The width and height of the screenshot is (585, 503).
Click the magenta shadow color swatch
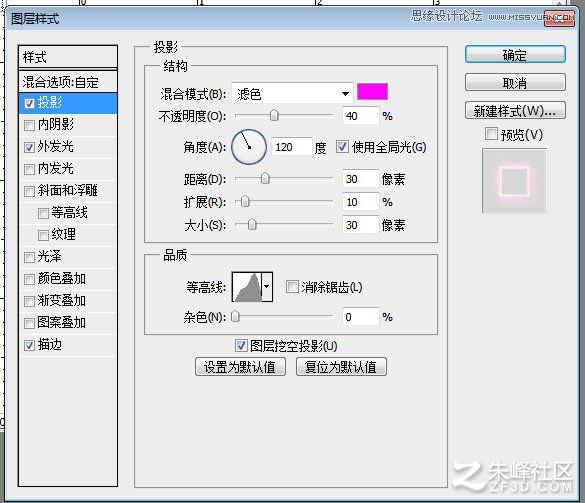tap(372, 92)
